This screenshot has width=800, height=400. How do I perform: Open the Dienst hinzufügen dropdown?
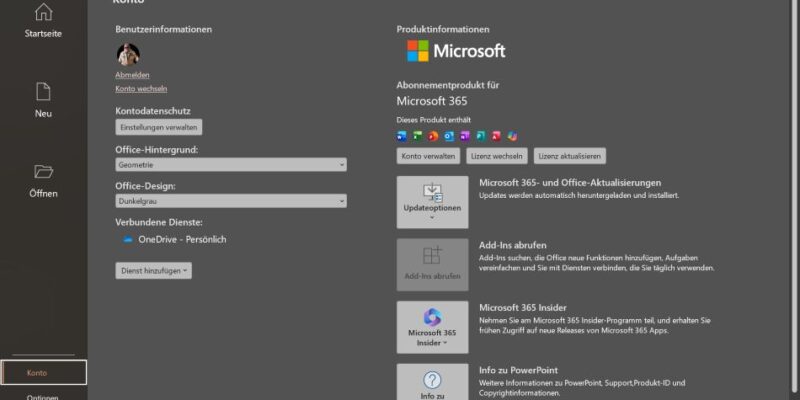pos(154,271)
